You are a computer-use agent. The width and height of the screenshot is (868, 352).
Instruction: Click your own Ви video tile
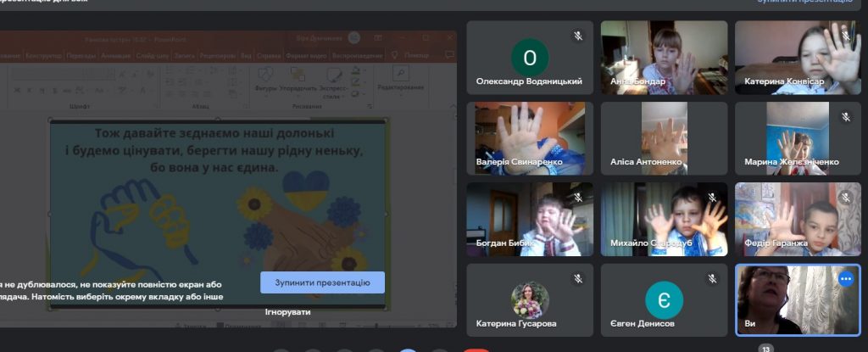[798, 300]
